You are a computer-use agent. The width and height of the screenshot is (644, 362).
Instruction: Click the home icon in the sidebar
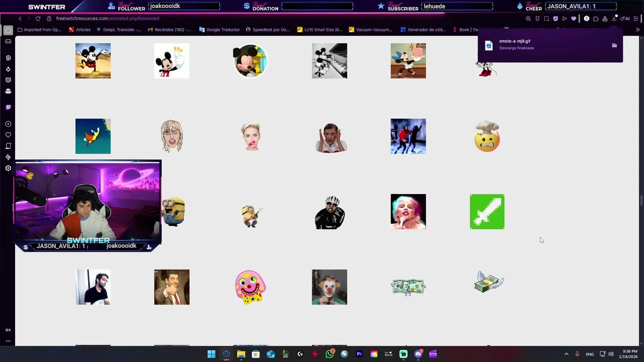tap(8, 30)
